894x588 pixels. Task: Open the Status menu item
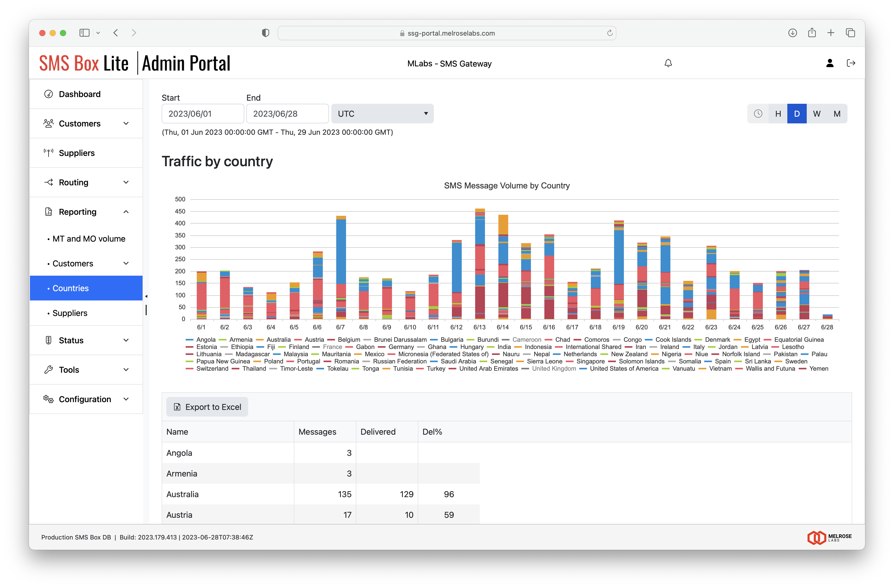coord(86,340)
